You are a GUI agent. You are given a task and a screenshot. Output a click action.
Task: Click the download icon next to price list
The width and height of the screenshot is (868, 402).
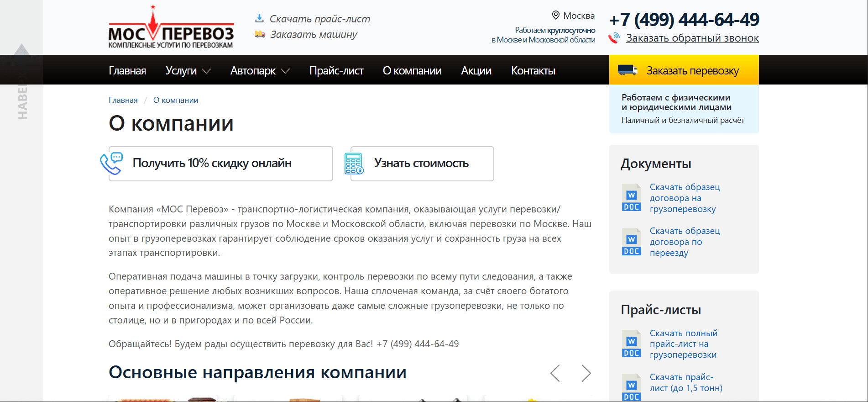point(259,18)
